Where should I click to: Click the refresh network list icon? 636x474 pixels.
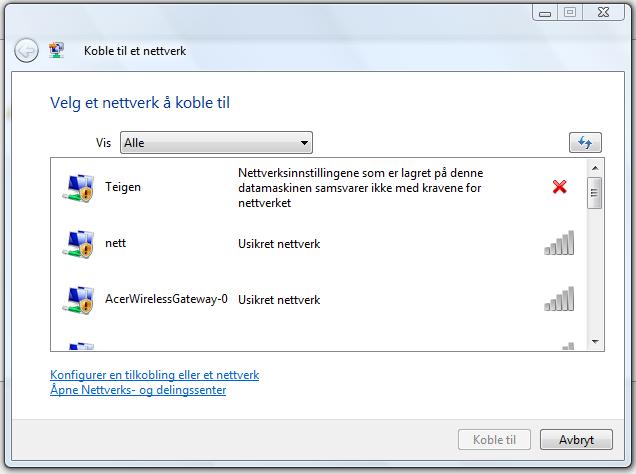pos(585,142)
